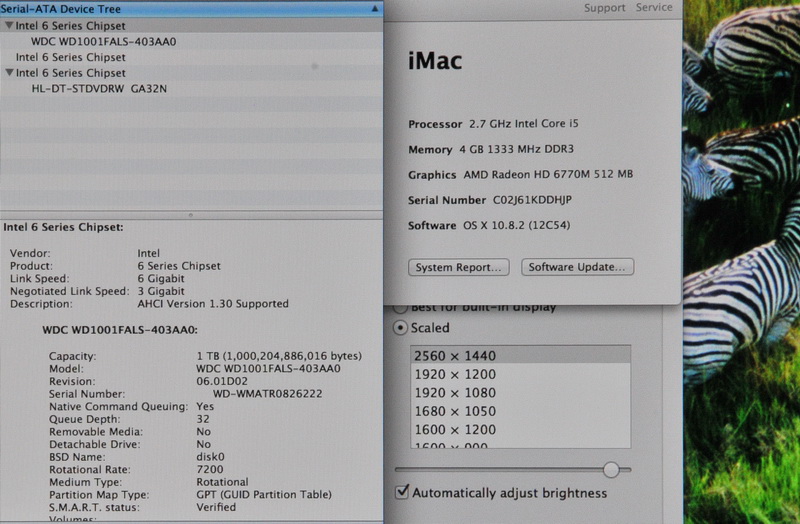The height and width of the screenshot is (524, 800).
Task: Select the Scaled radio button
Action: [401, 328]
